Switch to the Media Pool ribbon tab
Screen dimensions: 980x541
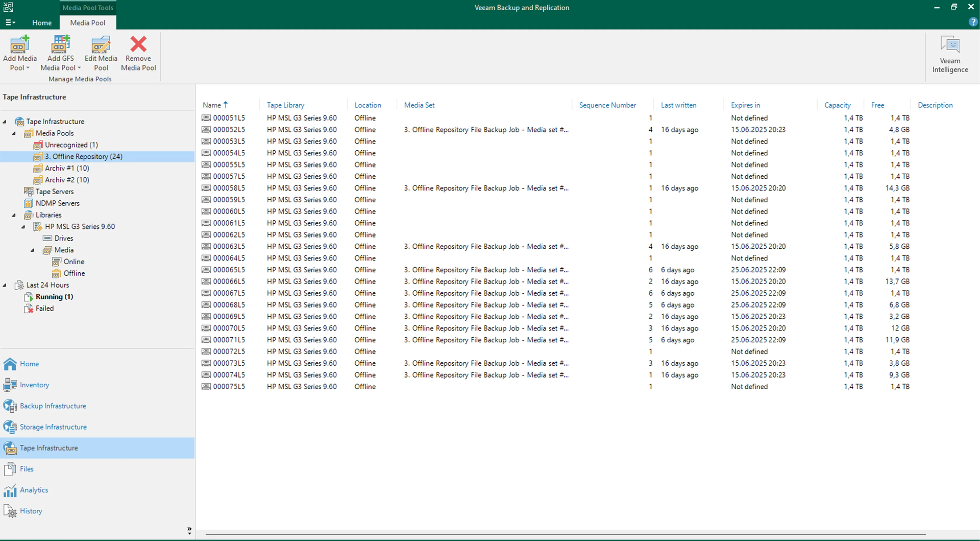click(88, 22)
